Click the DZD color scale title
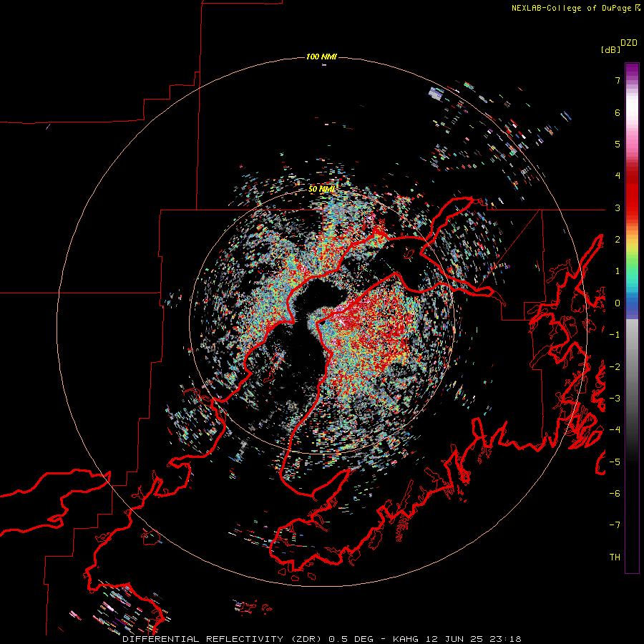 click(x=629, y=43)
